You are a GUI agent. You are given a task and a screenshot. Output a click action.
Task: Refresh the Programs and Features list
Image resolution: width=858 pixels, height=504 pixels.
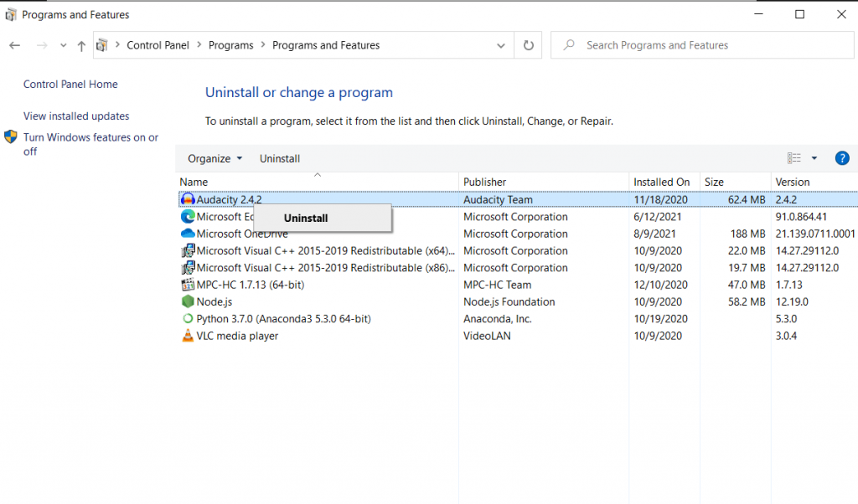click(x=528, y=45)
